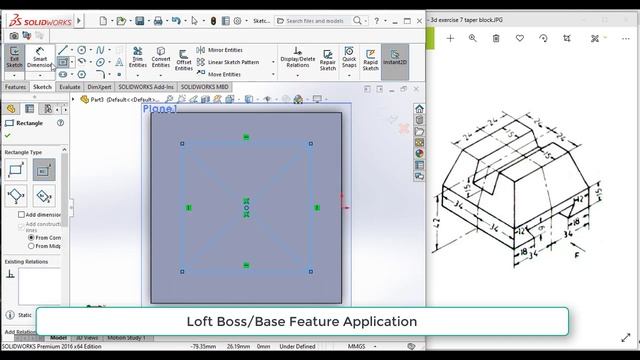Viewport: 640px width, 360px height.
Task: Open the Features tab
Action: coord(16,87)
